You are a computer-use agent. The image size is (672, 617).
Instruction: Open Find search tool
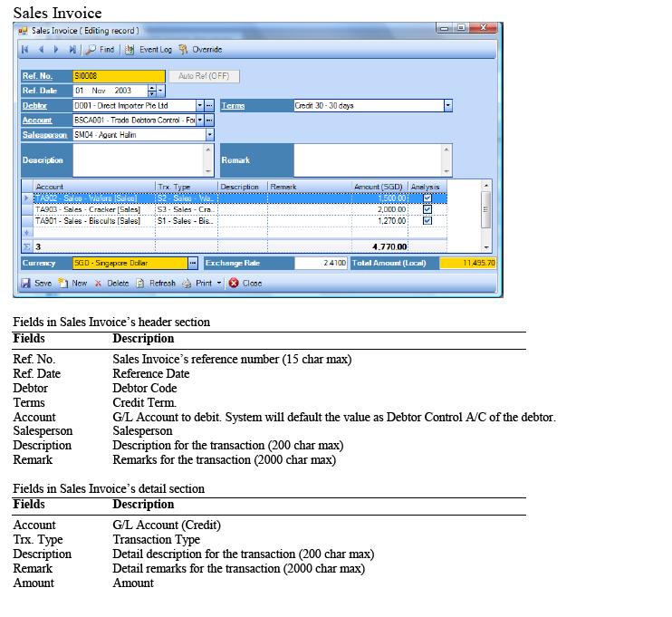tap(101, 49)
